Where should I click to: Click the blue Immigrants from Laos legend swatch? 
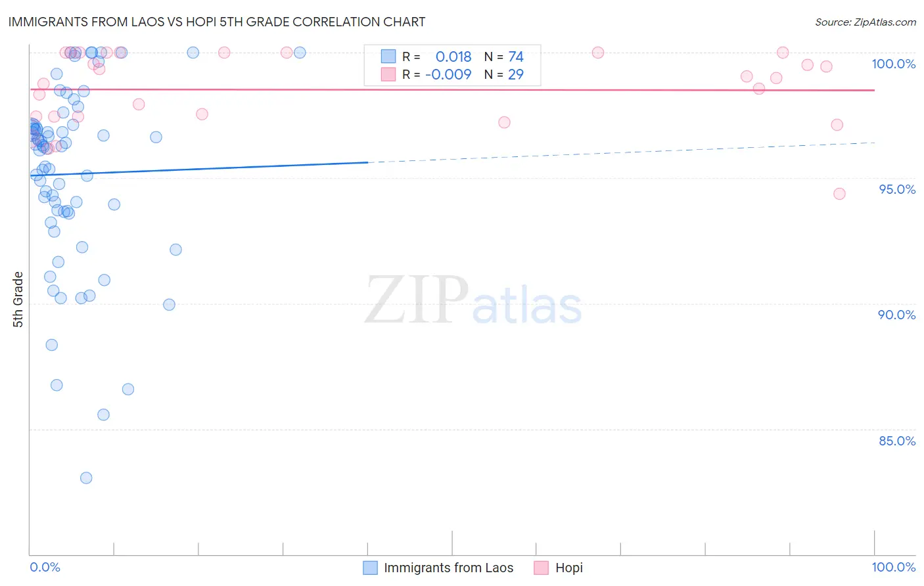click(x=371, y=568)
